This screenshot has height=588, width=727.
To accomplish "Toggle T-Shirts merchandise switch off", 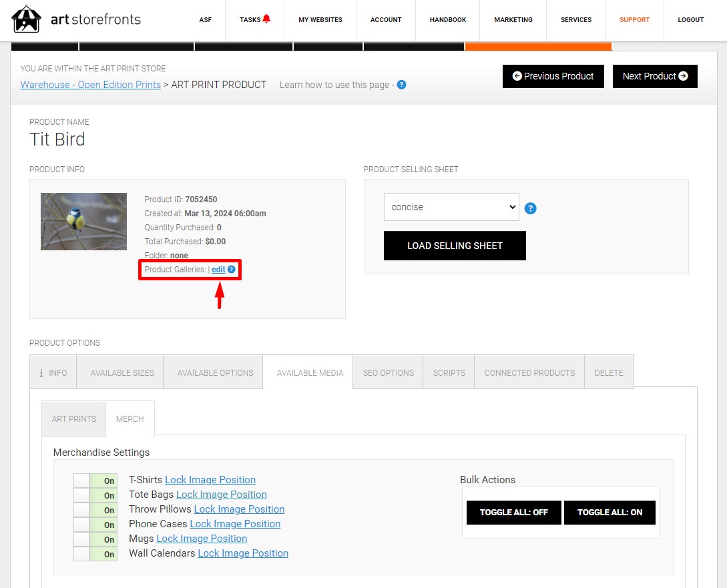I will 95,481.
